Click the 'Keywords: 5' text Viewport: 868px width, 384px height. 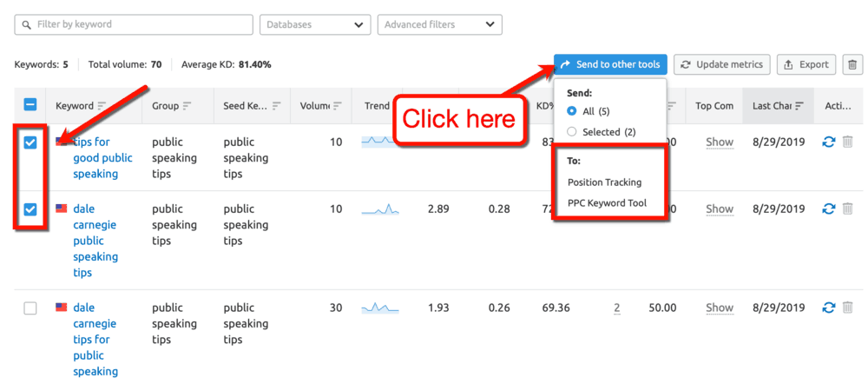(x=42, y=65)
